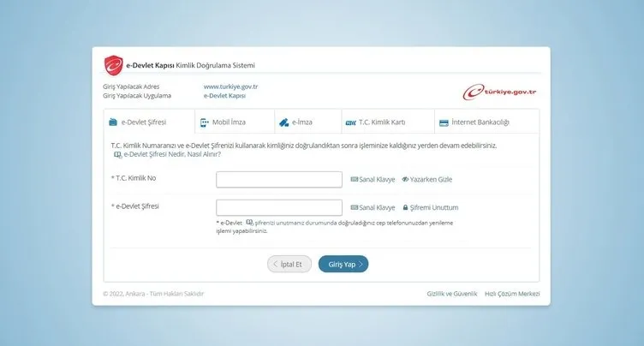Click the türkiye.gov.tr logo

tap(498, 92)
